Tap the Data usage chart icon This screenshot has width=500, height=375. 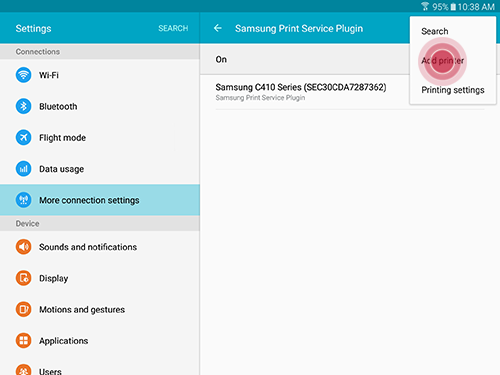point(23,169)
